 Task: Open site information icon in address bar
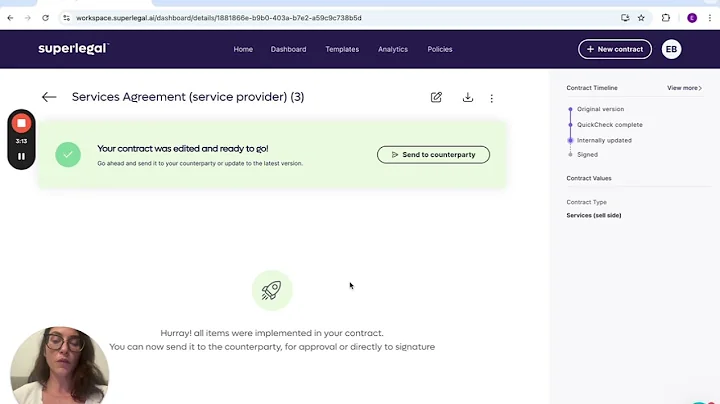67,18
